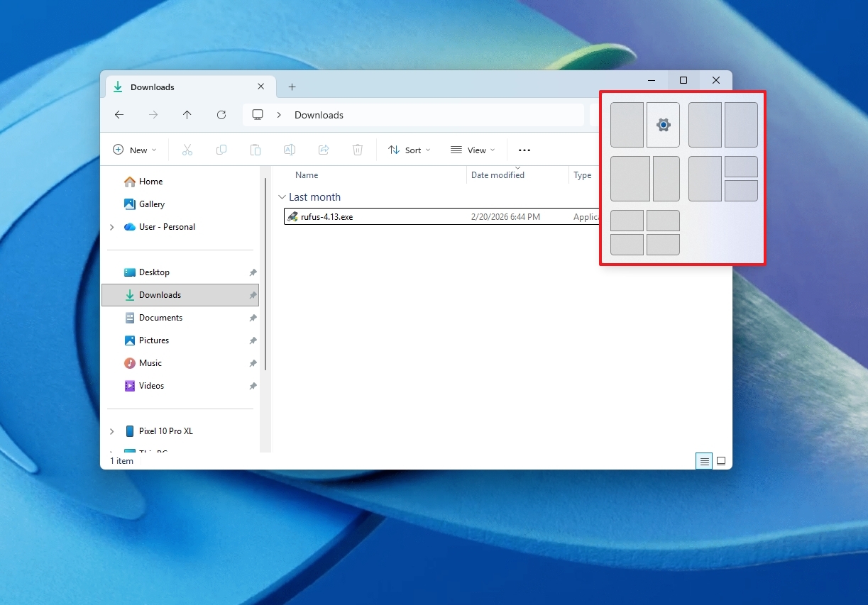This screenshot has width=868, height=605.
Task: Click the Paste icon in the toolbar
Action: pos(255,150)
